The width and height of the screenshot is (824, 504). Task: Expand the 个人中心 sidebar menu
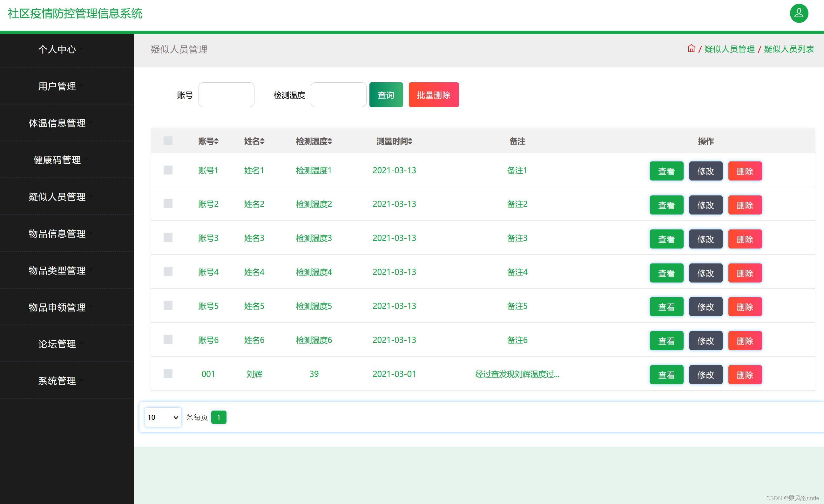tap(57, 50)
